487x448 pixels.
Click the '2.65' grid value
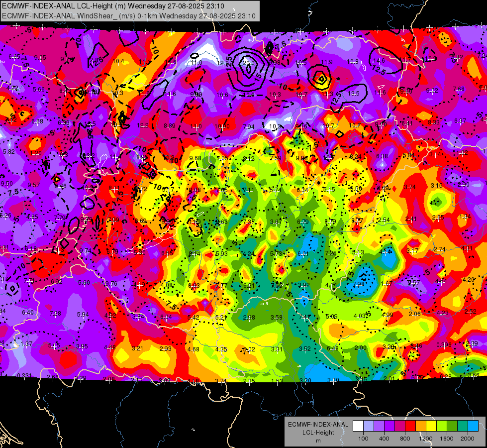(438, 218)
